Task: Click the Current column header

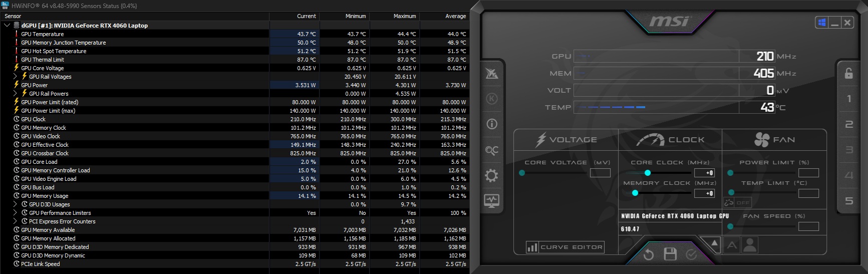Action: (295, 16)
